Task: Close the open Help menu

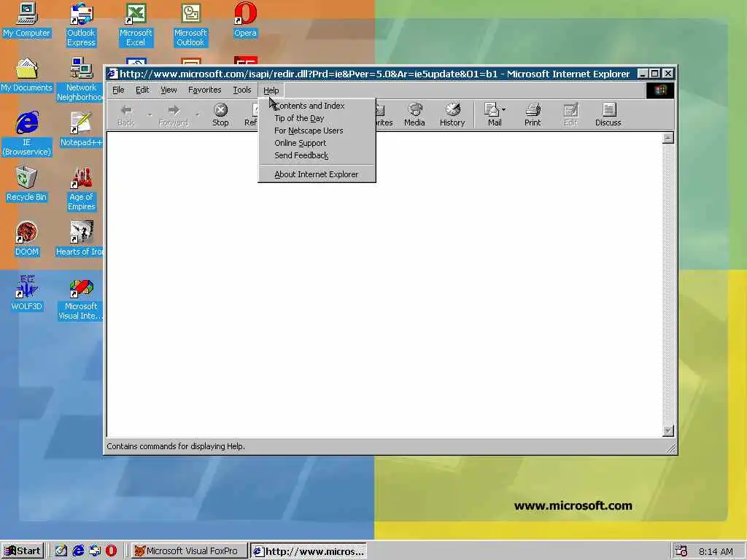Action: coord(271,90)
